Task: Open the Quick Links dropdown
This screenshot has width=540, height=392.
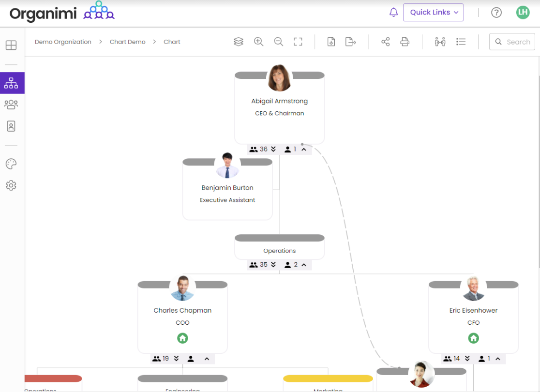Action: pos(433,13)
